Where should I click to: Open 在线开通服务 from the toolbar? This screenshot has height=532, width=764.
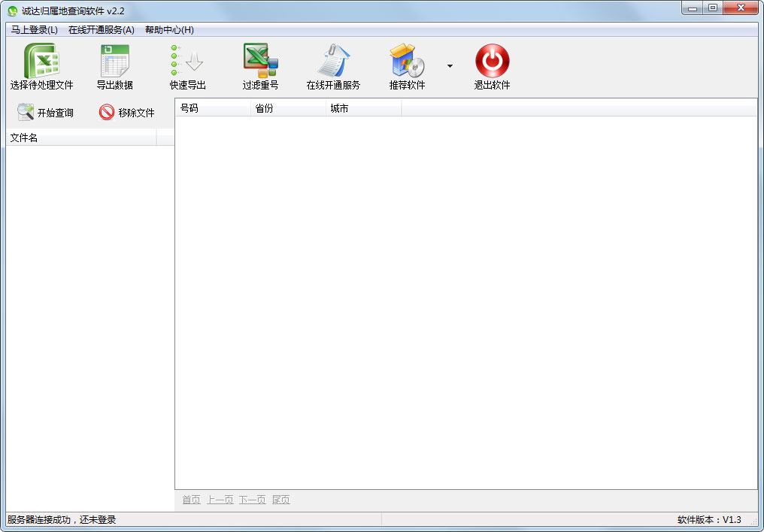tap(333, 61)
